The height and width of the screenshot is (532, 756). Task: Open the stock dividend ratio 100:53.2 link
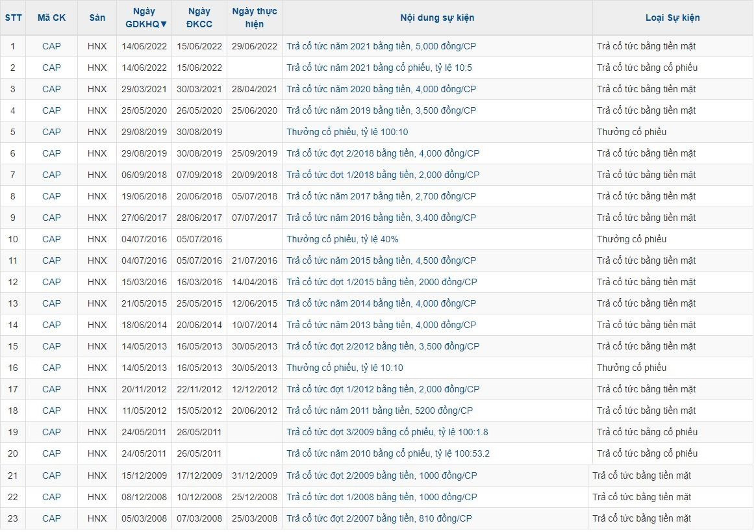tap(388, 453)
